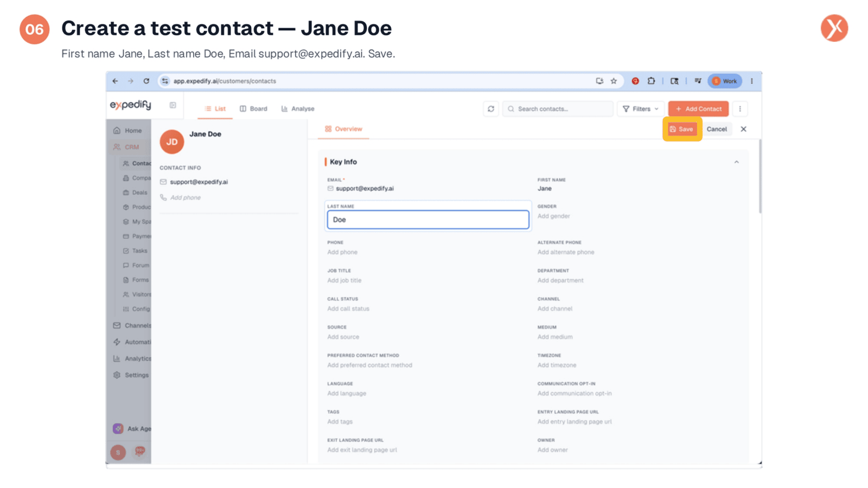Click Add source

(343, 337)
